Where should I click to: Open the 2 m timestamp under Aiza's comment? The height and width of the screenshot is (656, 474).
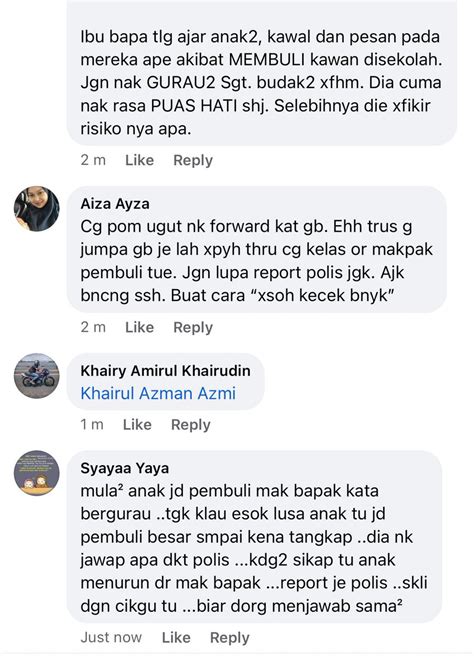point(93,327)
